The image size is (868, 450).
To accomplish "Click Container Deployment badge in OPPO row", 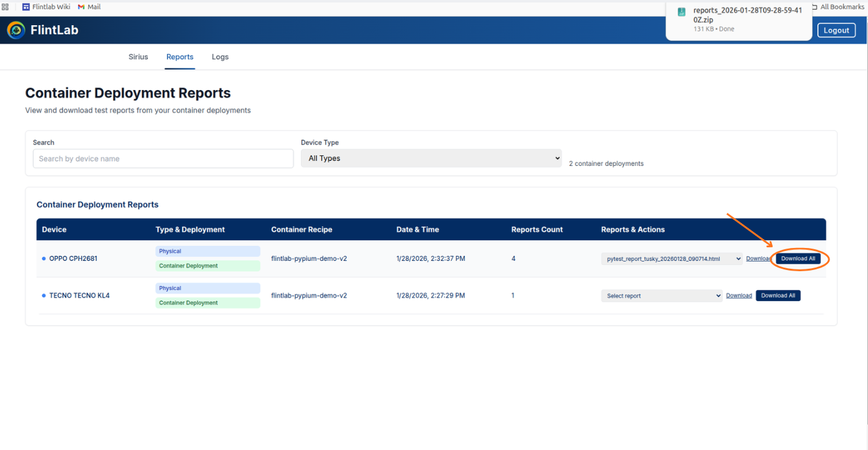I will [x=208, y=266].
